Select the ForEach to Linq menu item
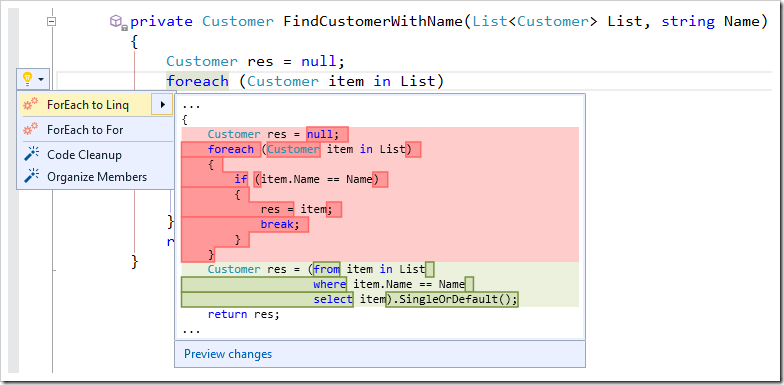The height and width of the screenshot is (385, 784). 96,104
